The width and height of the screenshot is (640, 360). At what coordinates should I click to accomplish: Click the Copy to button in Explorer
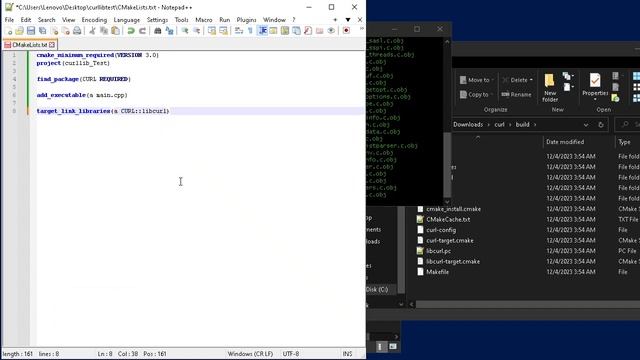coord(476,95)
